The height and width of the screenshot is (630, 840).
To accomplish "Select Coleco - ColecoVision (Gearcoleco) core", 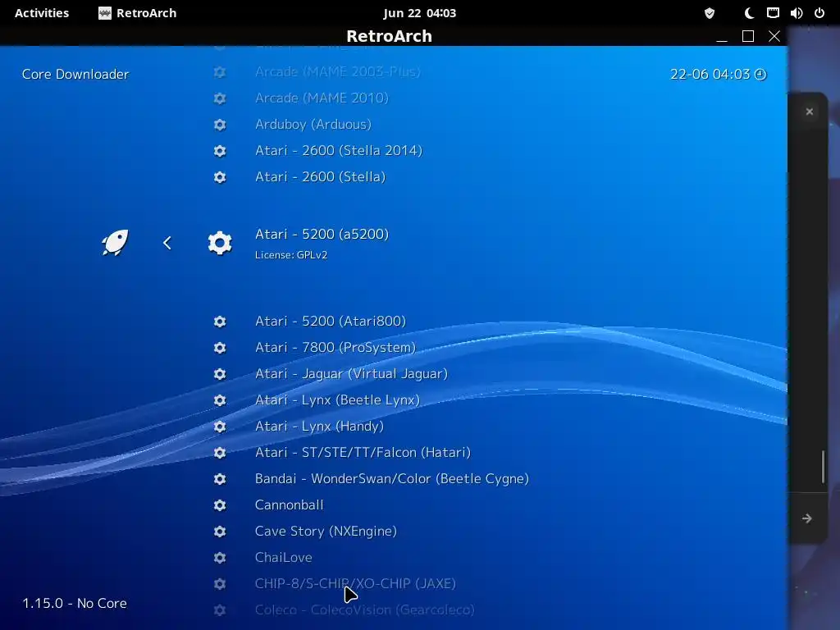I will (365, 609).
